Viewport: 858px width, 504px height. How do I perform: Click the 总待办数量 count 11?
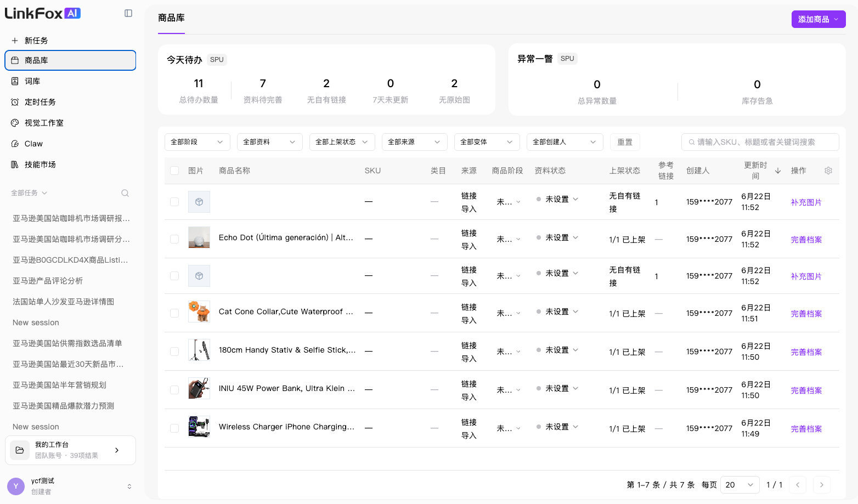point(199,83)
